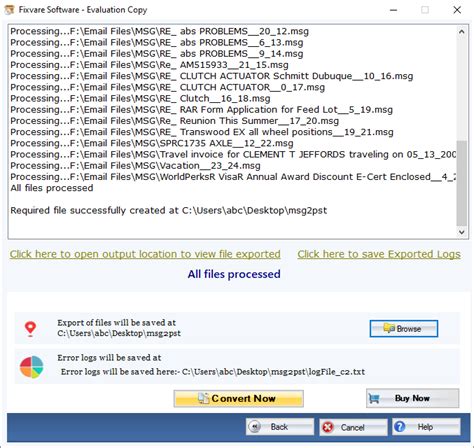Viewport: 474px width, 448px height.
Task: Select log line RAR Form Application for Feed Lot
Action: [202, 110]
